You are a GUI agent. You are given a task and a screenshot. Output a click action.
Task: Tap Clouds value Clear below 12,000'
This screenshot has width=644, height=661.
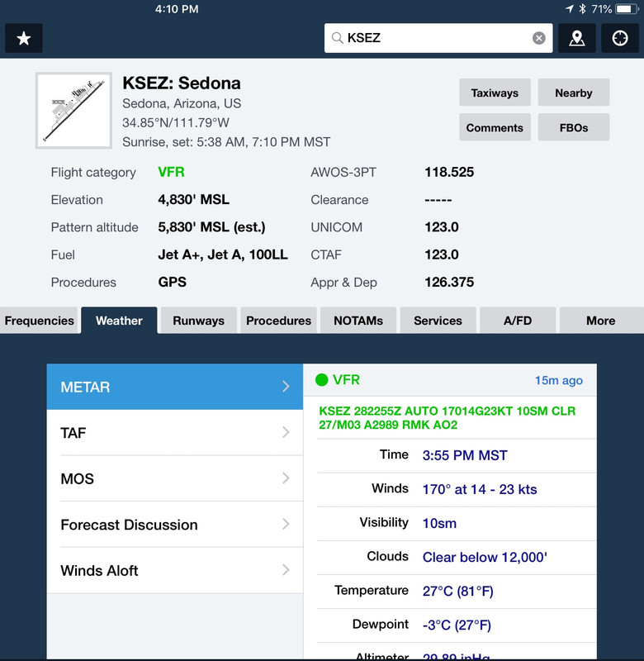coord(485,557)
